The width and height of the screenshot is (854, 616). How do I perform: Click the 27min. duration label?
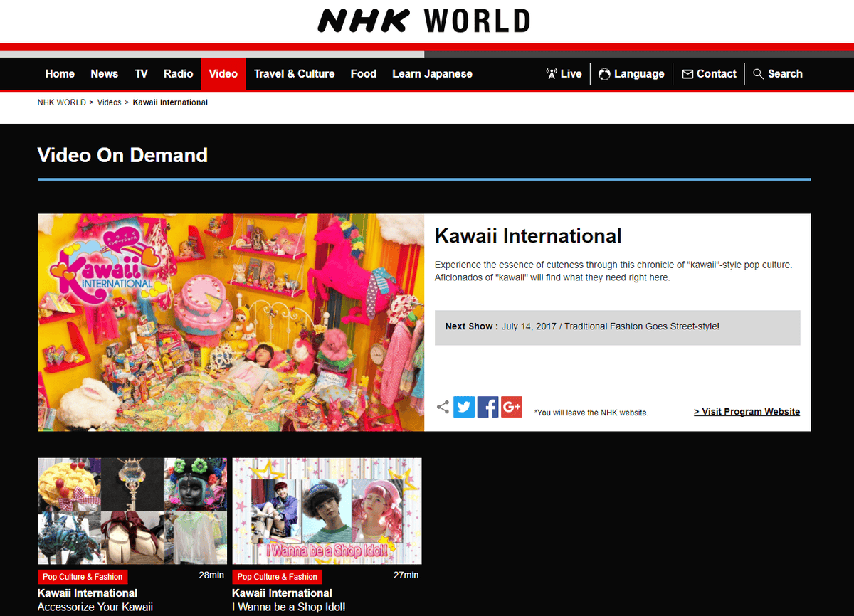(407, 575)
